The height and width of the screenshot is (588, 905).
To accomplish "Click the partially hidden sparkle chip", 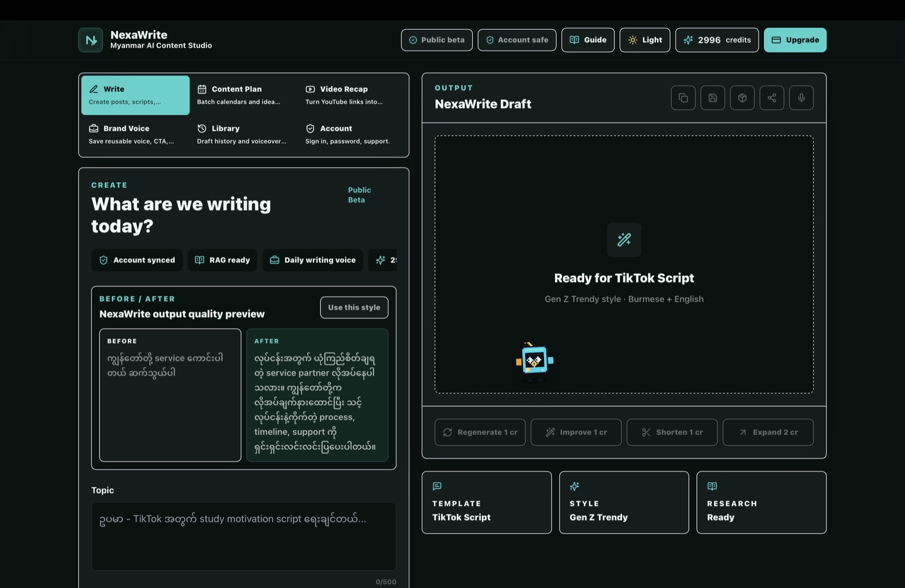I will (383, 260).
